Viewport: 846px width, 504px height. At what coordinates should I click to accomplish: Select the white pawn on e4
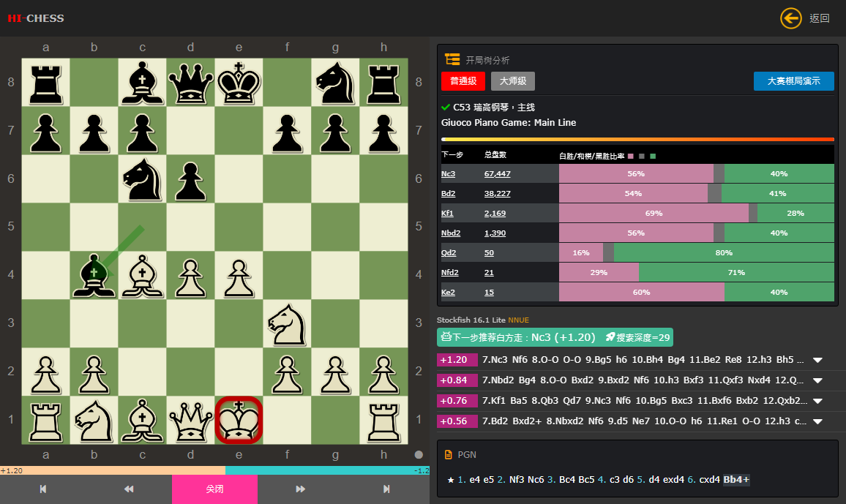tap(239, 276)
